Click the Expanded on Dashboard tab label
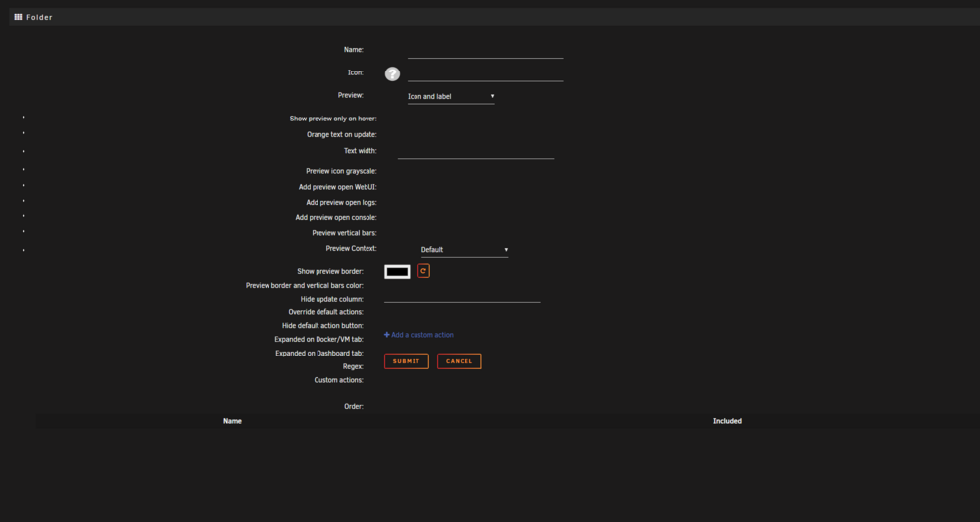The image size is (980, 522). (319, 354)
